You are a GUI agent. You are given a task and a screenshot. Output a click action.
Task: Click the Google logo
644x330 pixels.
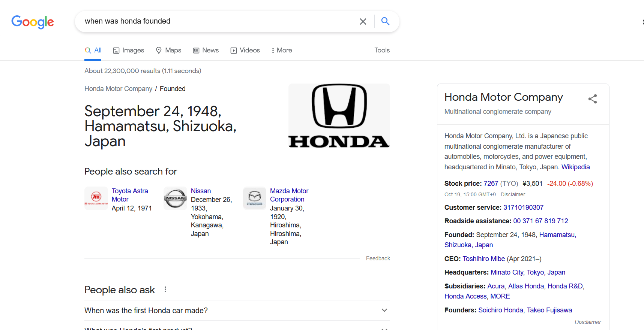33,22
